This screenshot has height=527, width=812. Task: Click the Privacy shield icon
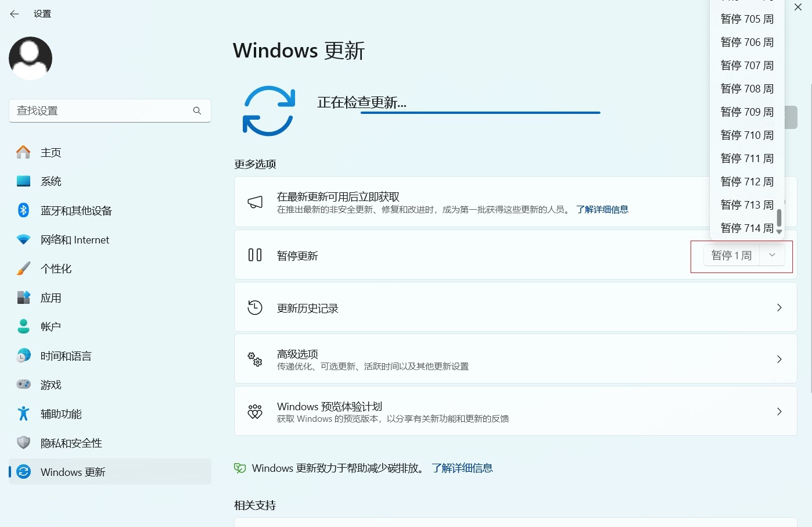(x=23, y=443)
